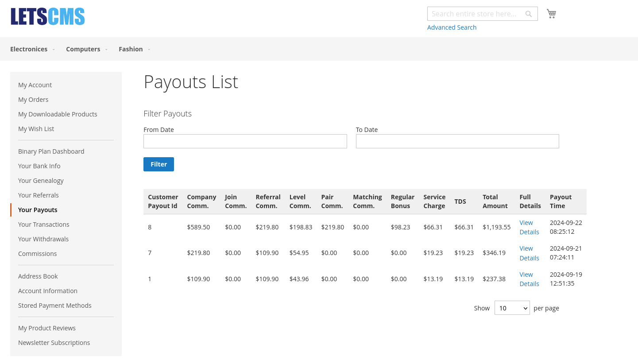
Task: Click the From Date field
Action: point(245,141)
